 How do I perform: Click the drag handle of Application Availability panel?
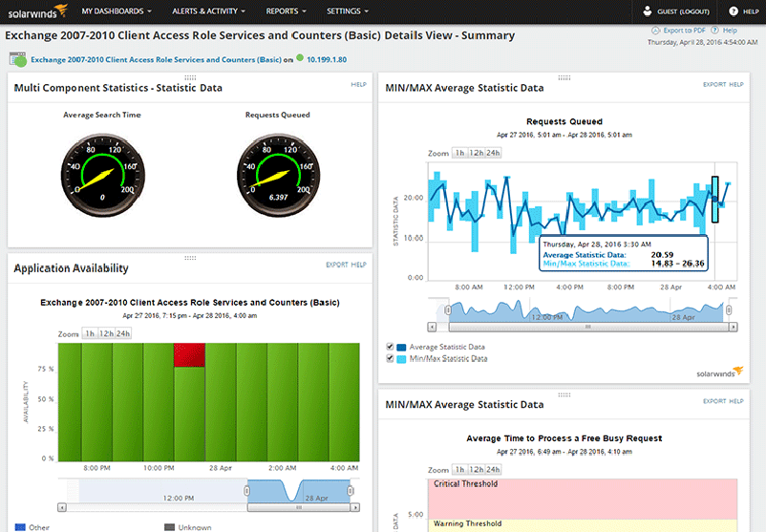pos(190,258)
